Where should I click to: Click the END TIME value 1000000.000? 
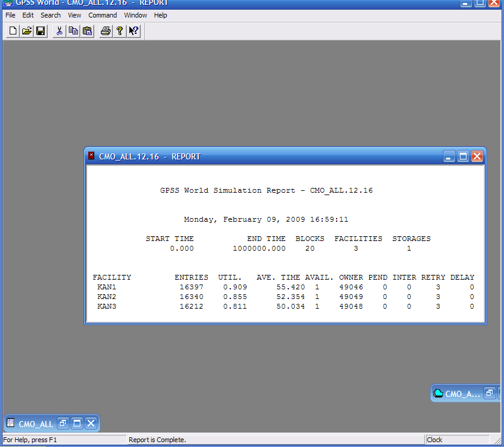pyautogui.click(x=259, y=248)
